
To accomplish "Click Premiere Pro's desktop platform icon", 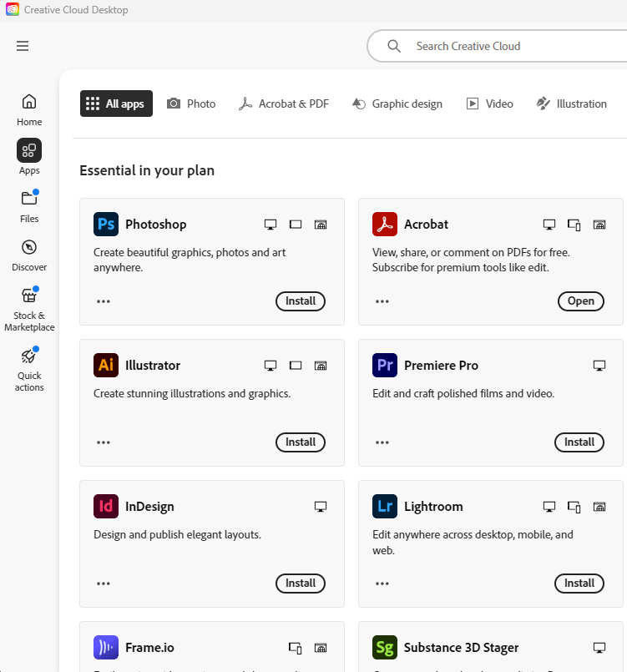I will click(x=599, y=366).
